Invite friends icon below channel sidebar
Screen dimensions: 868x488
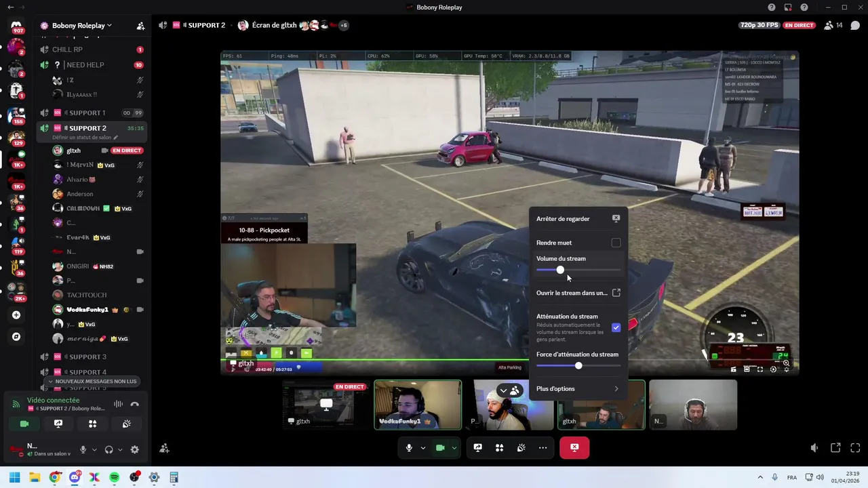click(x=164, y=448)
